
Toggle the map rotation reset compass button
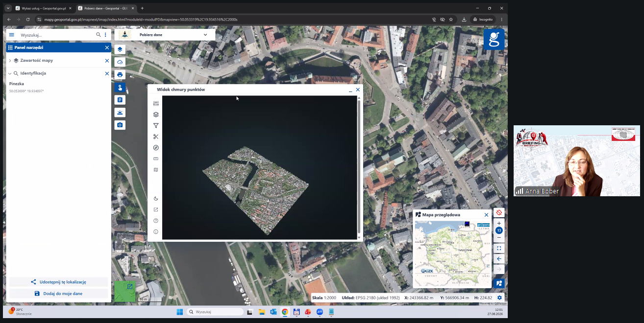pyautogui.click(x=499, y=212)
